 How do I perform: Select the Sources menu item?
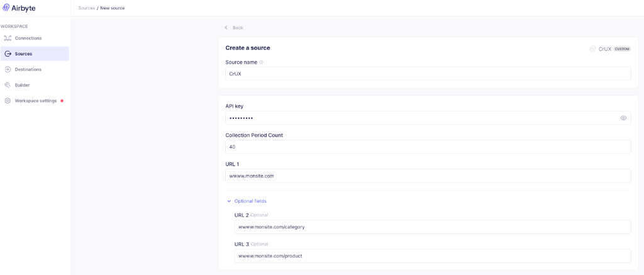35,54
